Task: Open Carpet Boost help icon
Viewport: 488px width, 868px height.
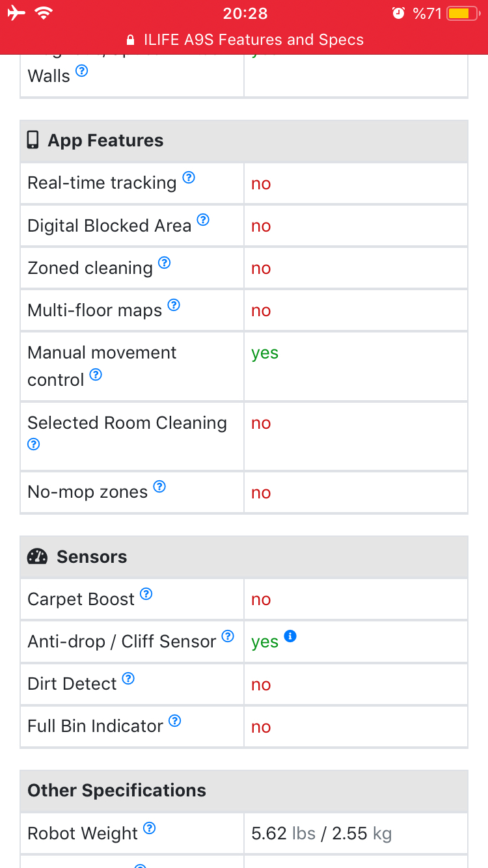Action: 146,593
